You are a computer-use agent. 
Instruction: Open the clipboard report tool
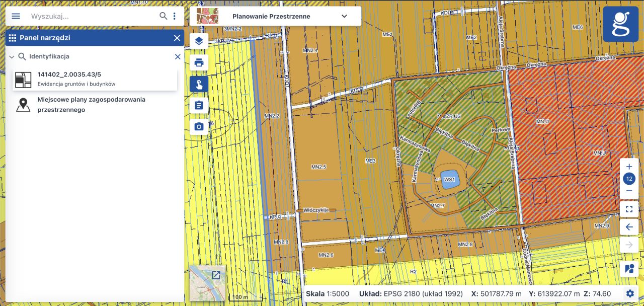pos(199,105)
